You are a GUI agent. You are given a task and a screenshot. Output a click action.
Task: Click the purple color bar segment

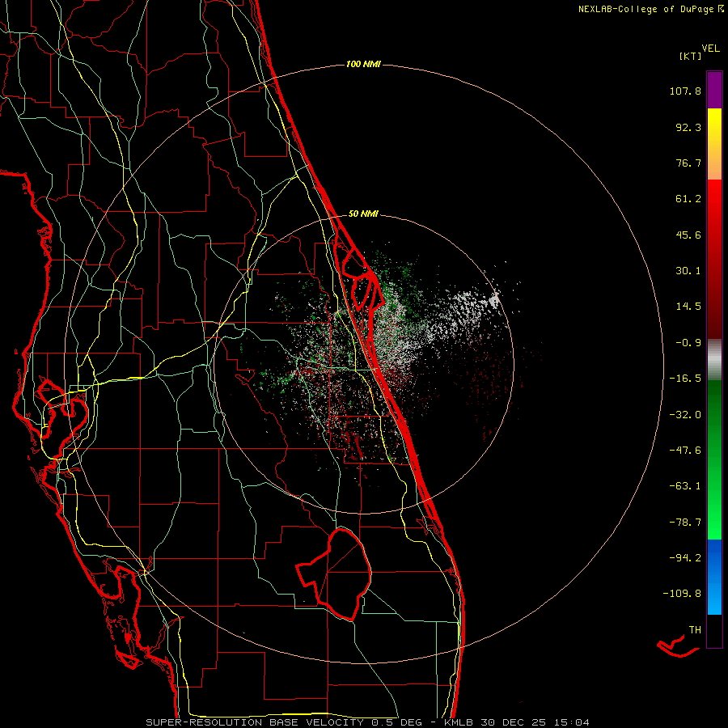point(714,90)
